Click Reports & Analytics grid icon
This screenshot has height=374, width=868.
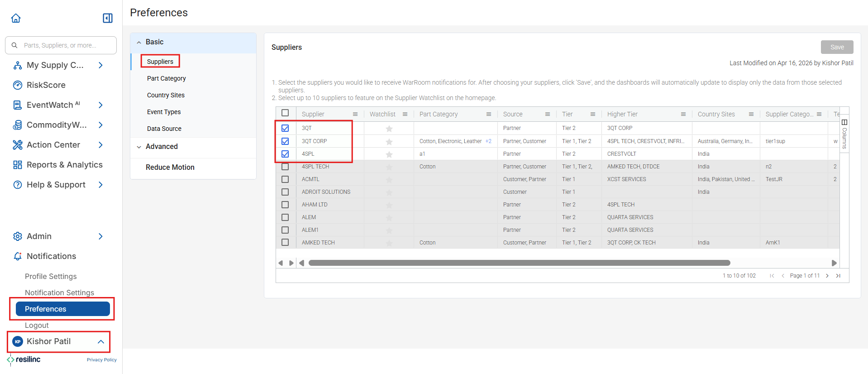pos(18,165)
